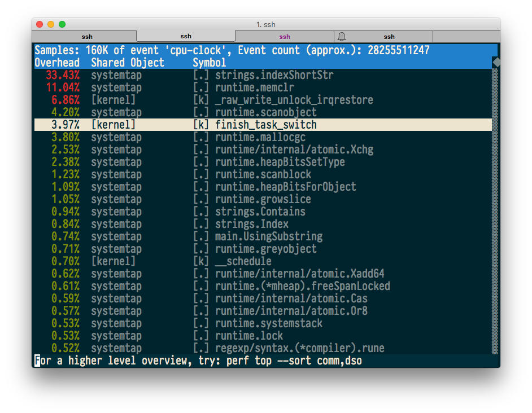Open the purple-labeled ssh tab
The width and height of the screenshot is (532, 413).
tap(285, 37)
